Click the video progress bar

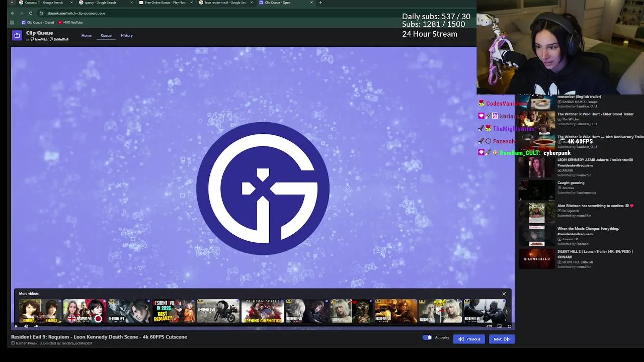(259, 326)
